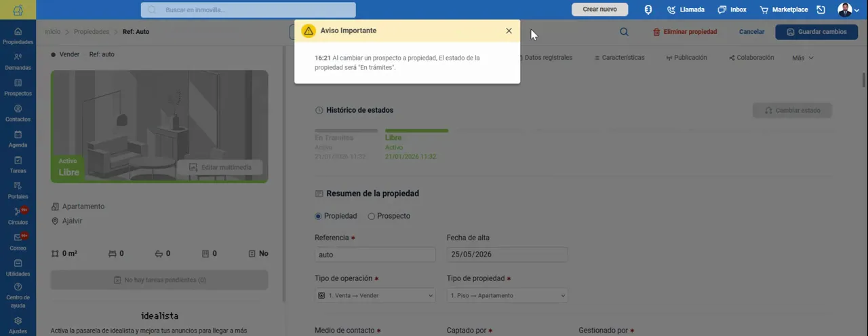Go to Propiedades in the sidebar
This screenshot has height=336, width=868.
[18, 36]
